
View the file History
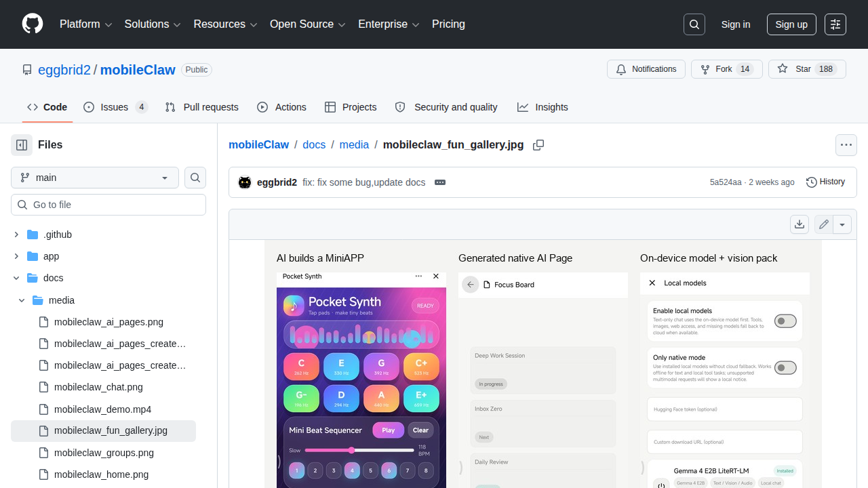click(825, 182)
